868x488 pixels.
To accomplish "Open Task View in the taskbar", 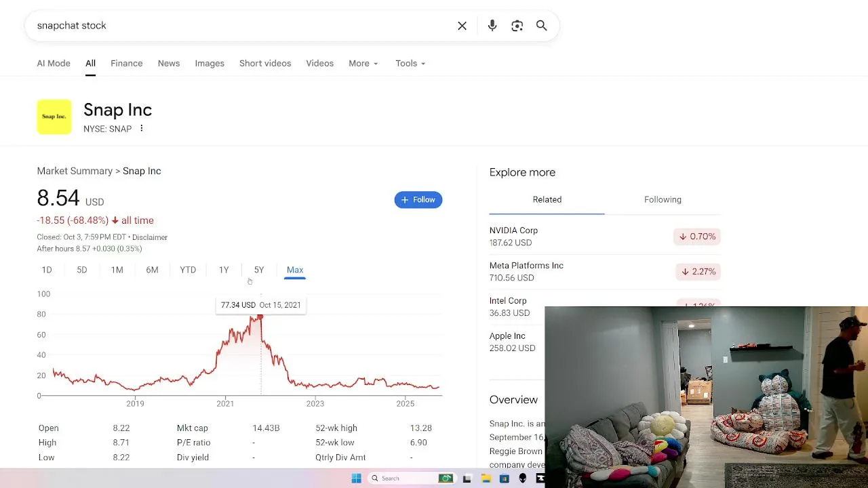I will (467, 479).
